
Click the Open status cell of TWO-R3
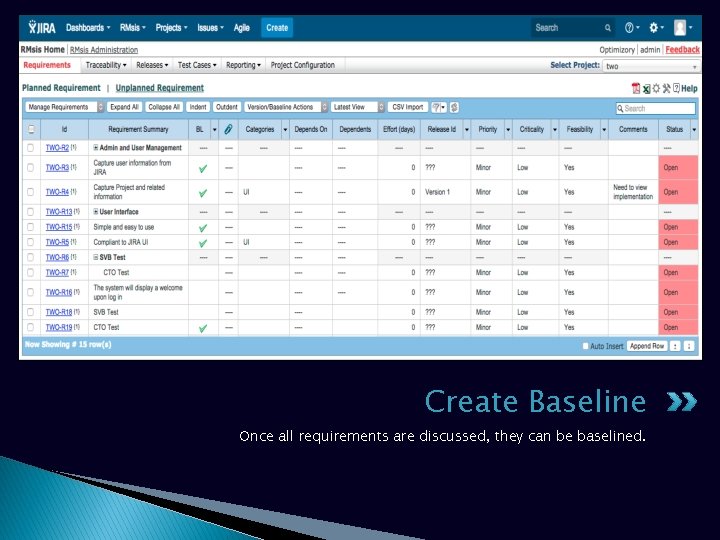[x=678, y=168]
